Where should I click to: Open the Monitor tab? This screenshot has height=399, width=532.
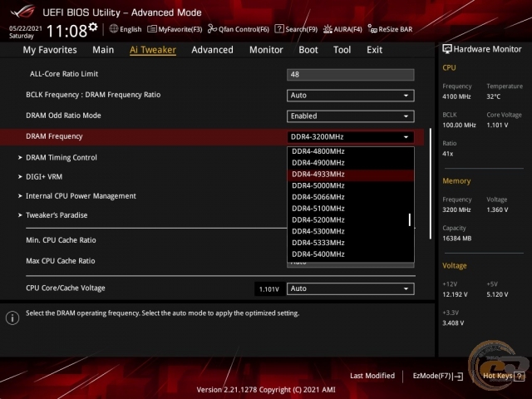tap(266, 50)
